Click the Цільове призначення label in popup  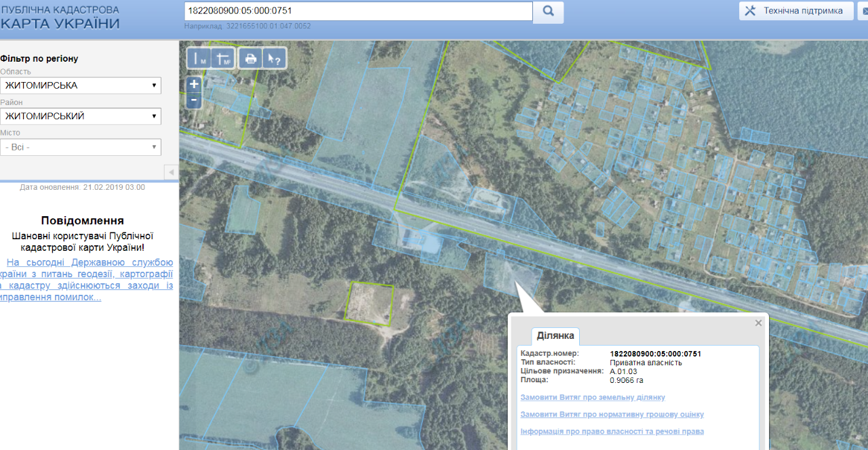tap(562, 371)
